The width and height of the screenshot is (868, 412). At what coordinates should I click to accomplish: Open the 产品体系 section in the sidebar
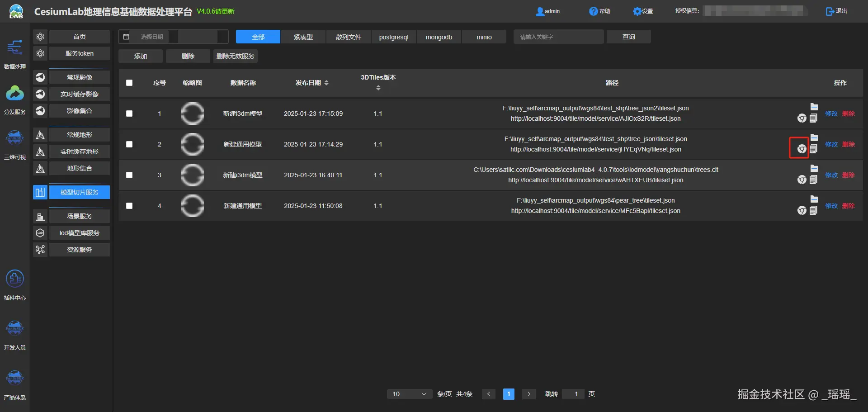pyautogui.click(x=15, y=385)
